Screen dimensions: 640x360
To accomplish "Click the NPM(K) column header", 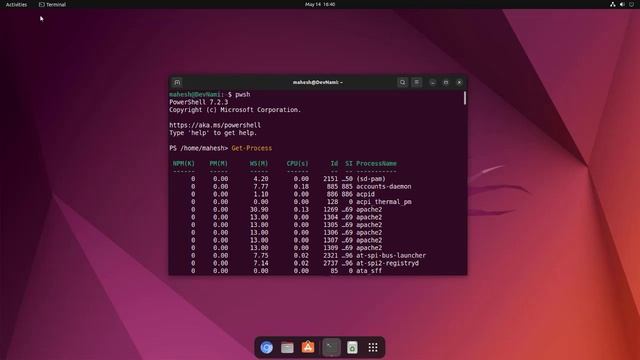I will [x=184, y=163].
